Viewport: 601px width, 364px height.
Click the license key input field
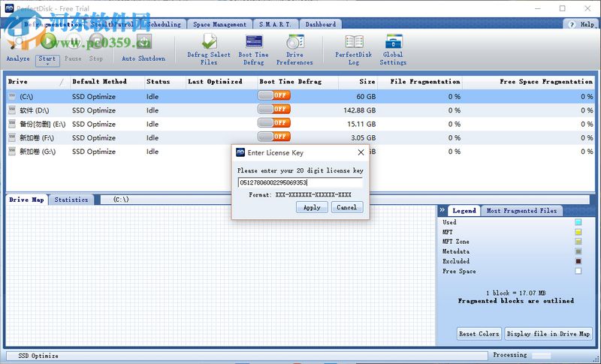click(300, 182)
